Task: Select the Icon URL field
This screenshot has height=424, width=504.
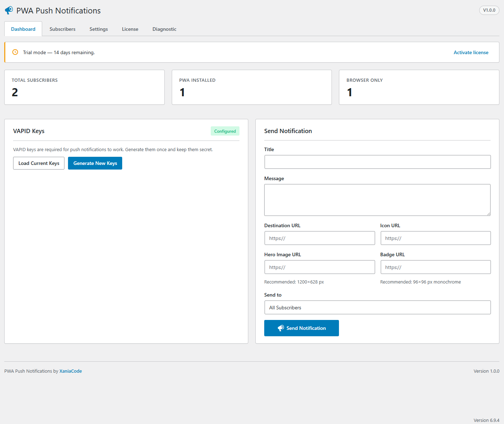Action: 435,238
